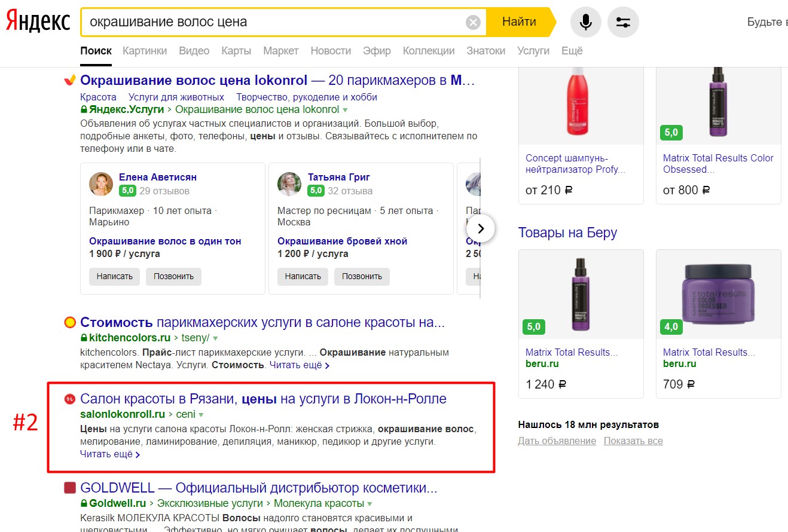Click the kitchencolors favicon icon

70,323
